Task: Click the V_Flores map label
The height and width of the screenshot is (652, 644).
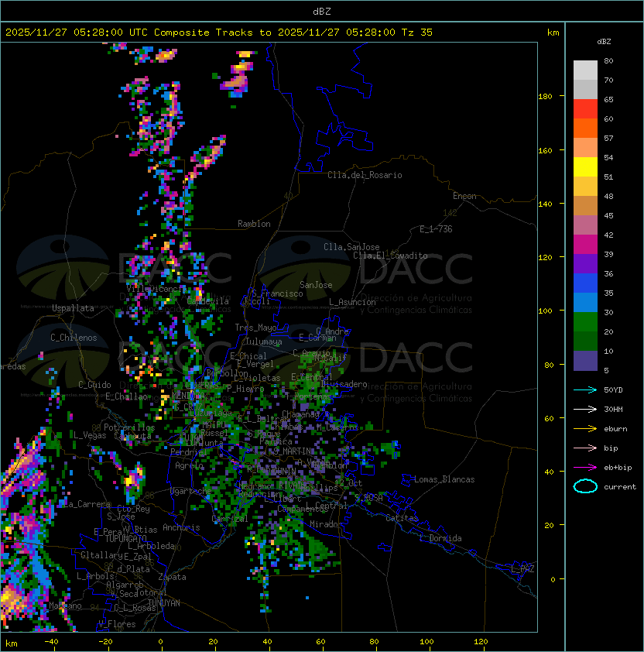Action: (117, 624)
